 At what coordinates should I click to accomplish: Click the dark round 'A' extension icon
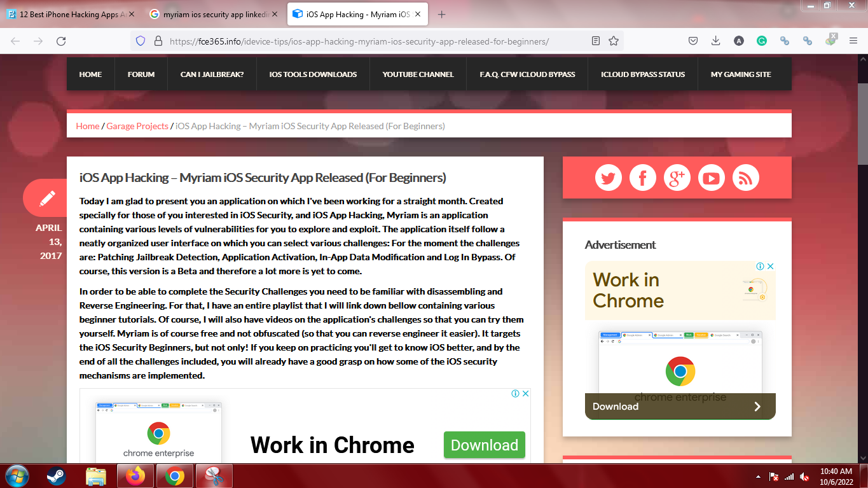tap(738, 41)
